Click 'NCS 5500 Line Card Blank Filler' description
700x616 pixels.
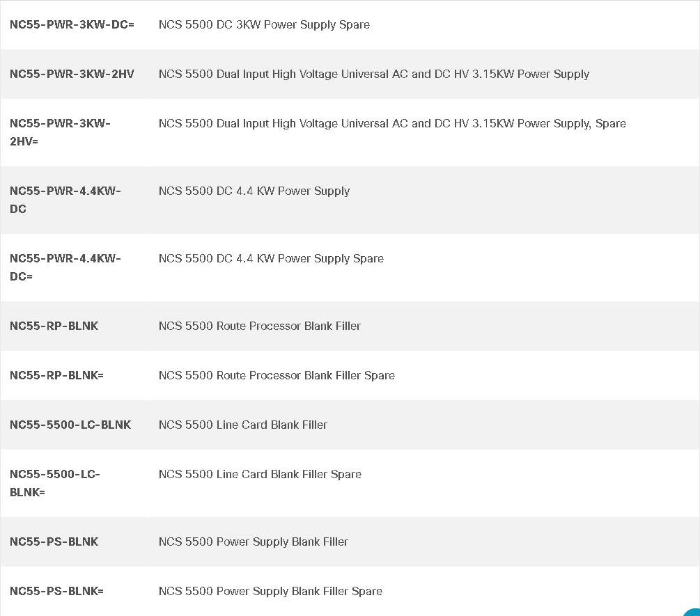coord(243,425)
